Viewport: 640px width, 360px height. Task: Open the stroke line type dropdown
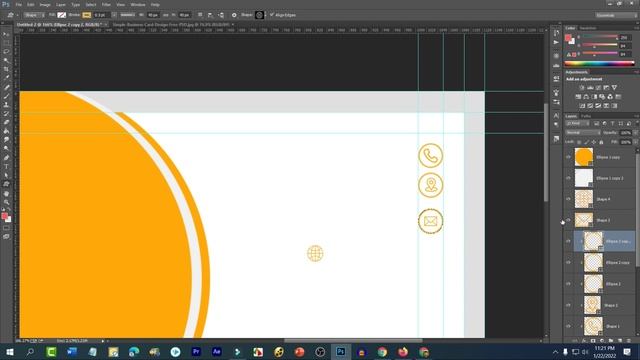coord(128,15)
